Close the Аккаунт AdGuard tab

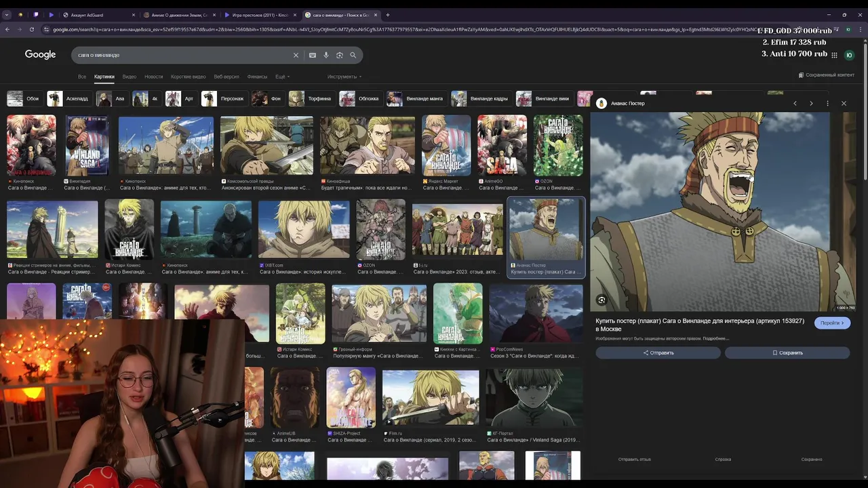[x=133, y=14]
